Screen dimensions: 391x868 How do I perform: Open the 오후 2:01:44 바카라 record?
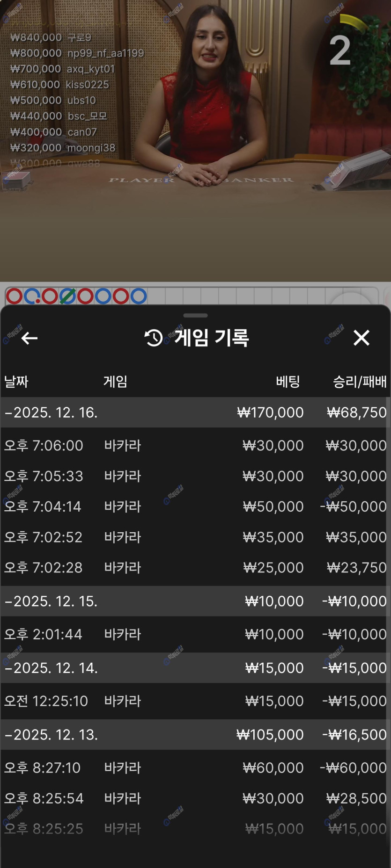click(x=195, y=634)
